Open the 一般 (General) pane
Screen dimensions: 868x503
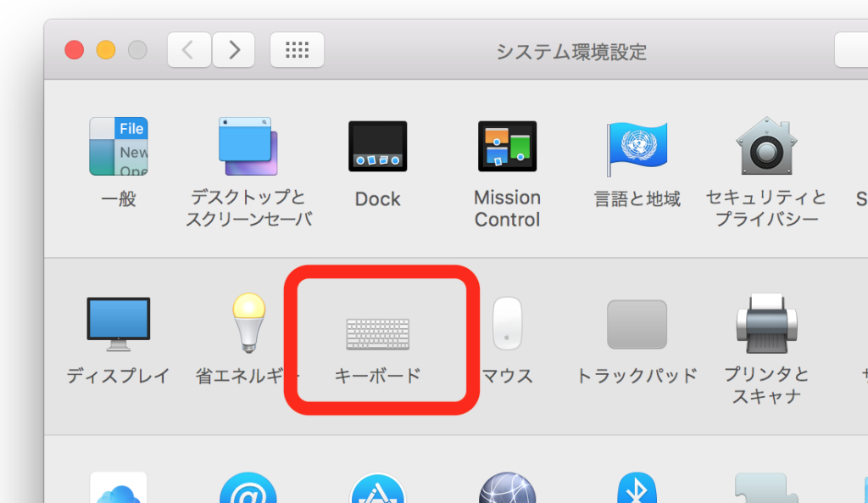pos(119,146)
